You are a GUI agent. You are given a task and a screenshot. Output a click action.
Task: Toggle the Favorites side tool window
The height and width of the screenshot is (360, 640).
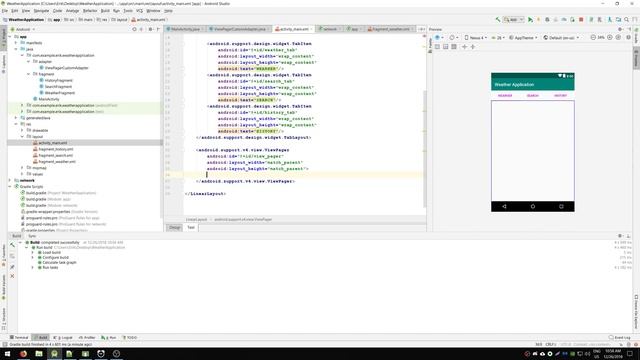tap(4, 255)
